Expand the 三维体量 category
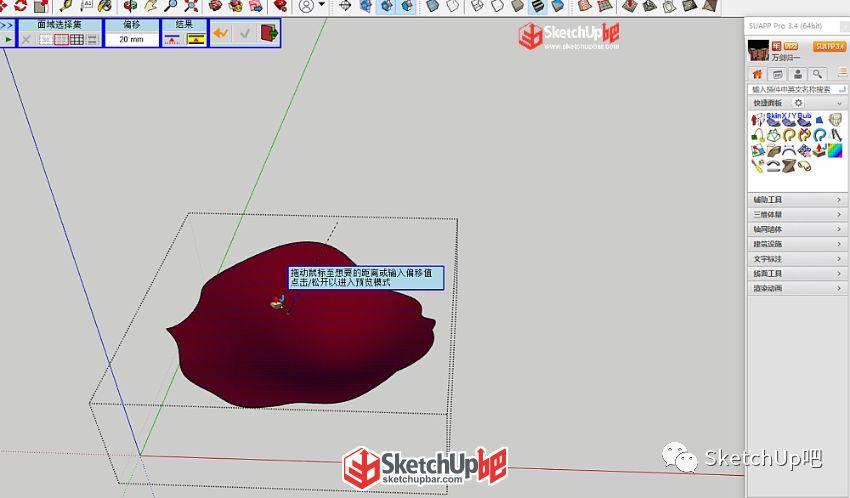The height and width of the screenshot is (498, 850). (796, 215)
